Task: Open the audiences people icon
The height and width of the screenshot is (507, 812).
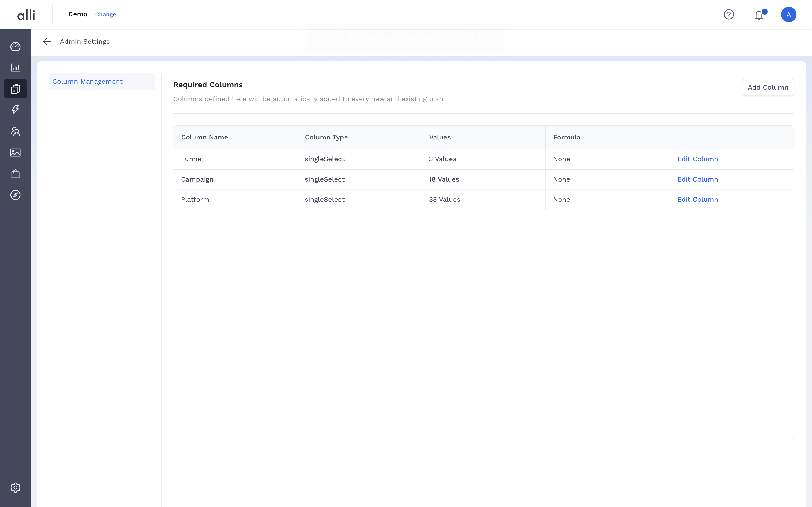Action: (x=15, y=131)
